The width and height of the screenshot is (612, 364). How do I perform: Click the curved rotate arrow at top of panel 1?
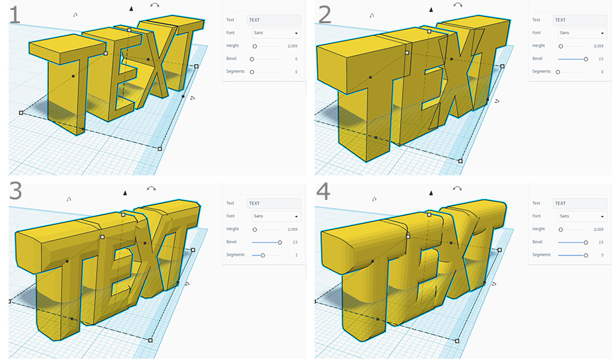click(155, 5)
